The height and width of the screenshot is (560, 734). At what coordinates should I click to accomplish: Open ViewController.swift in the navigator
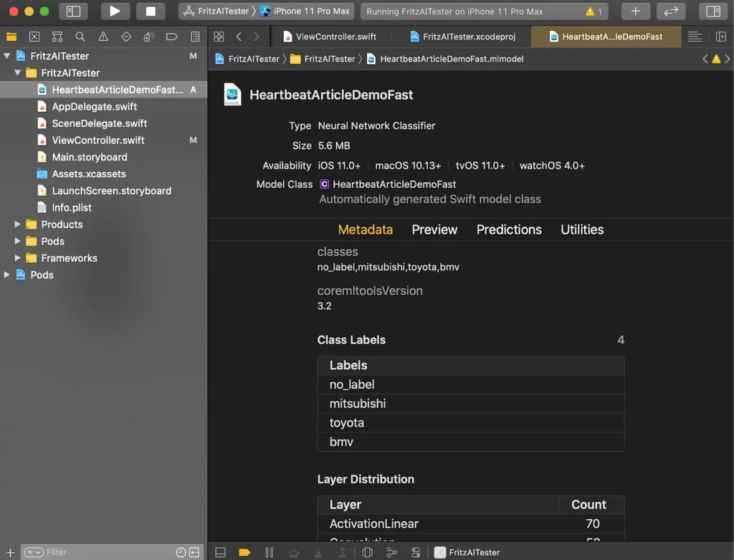click(x=103, y=140)
